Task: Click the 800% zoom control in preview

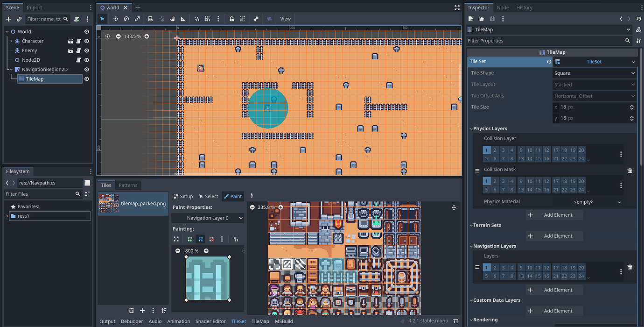Action: point(193,250)
